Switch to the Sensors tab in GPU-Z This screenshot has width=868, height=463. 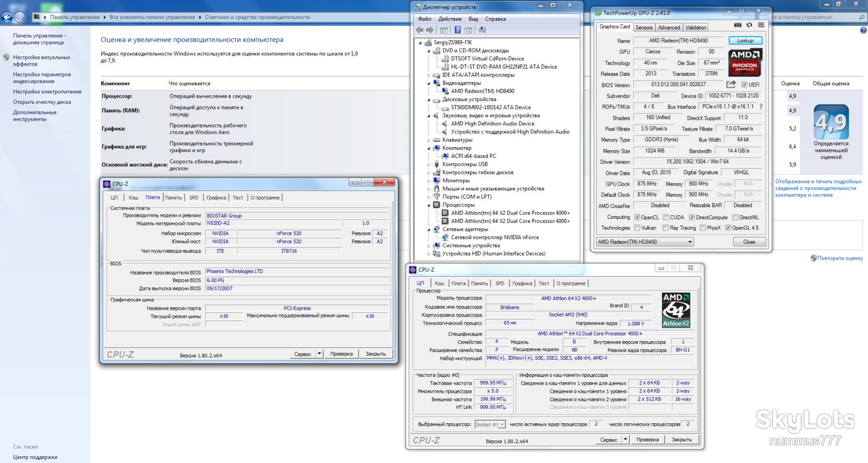pos(644,27)
